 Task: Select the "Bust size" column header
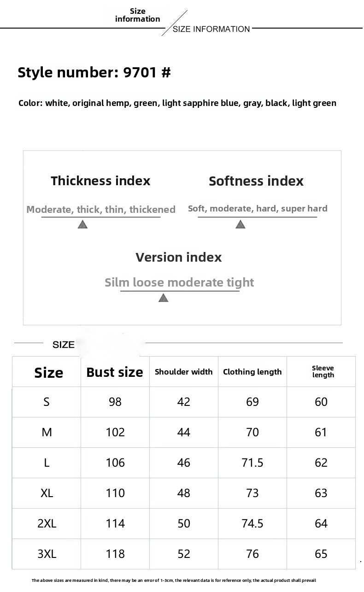click(x=115, y=372)
